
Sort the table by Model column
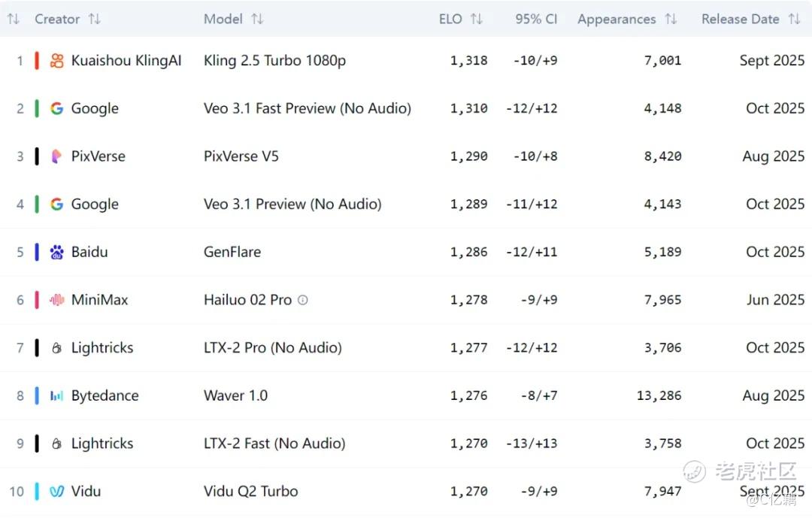[257, 20]
